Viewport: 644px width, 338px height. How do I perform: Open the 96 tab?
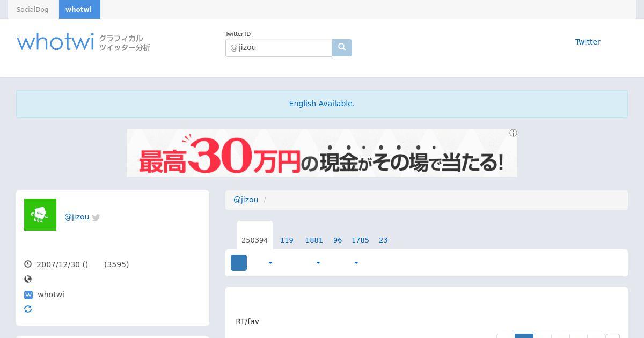(338, 240)
